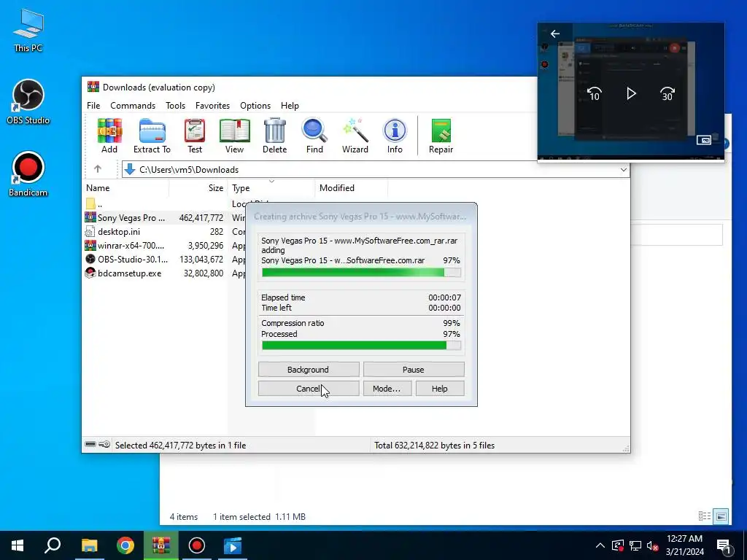This screenshot has height=560, width=747.
Task: Open the Help menu
Action: tap(290, 105)
